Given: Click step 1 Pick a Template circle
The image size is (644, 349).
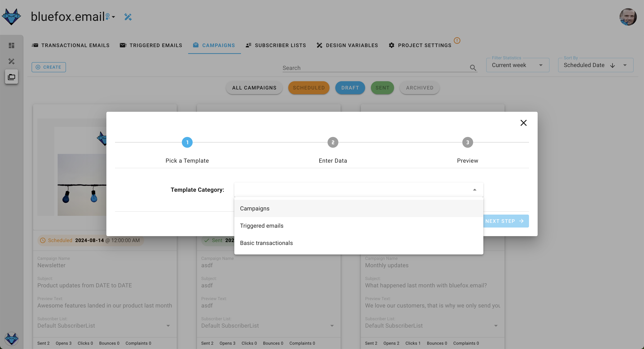Looking at the screenshot, I should point(187,142).
